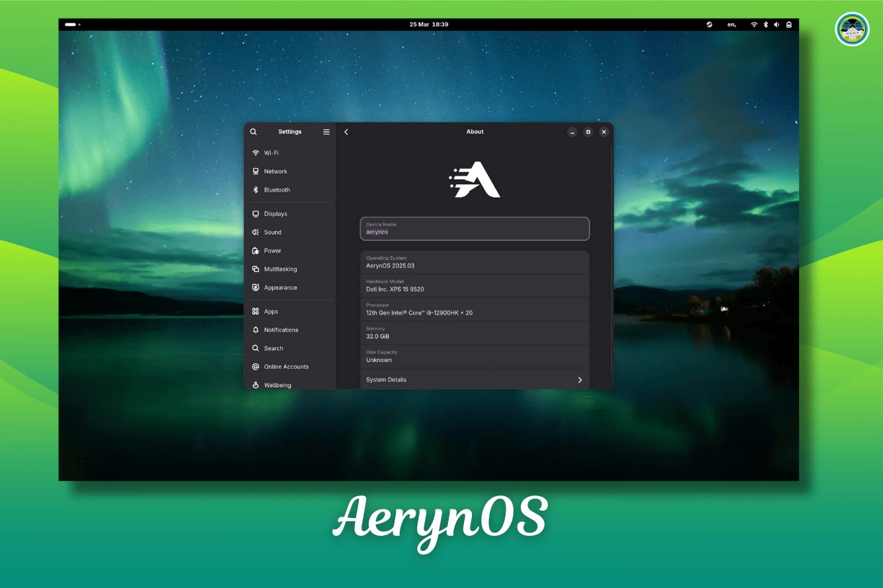Click the Power settings icon
Viewport: 883px width, 588px height.
coord(256,251)
